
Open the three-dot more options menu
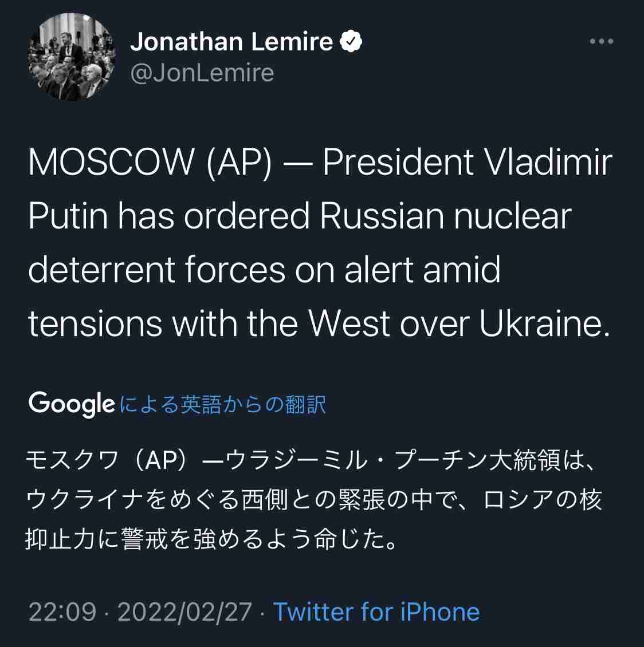coord(602,41)
